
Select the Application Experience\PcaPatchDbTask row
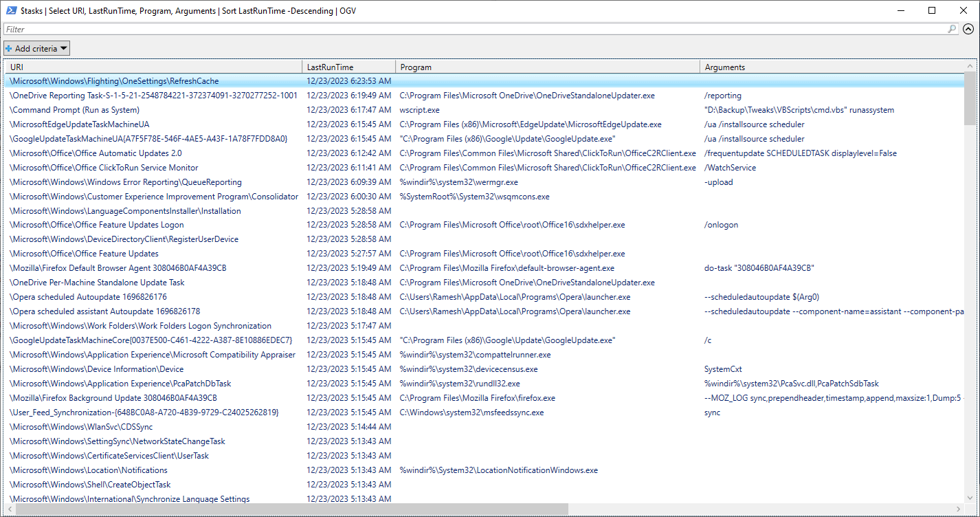[485, 384]
